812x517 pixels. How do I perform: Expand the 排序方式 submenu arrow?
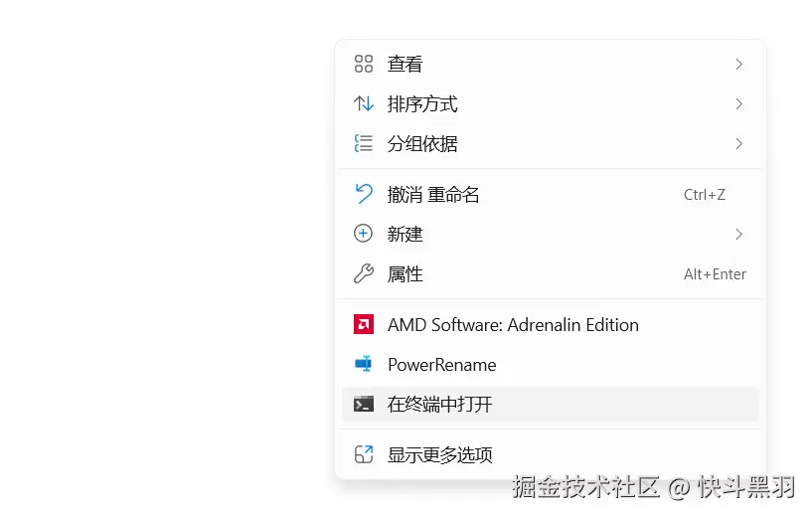[738, 104]
